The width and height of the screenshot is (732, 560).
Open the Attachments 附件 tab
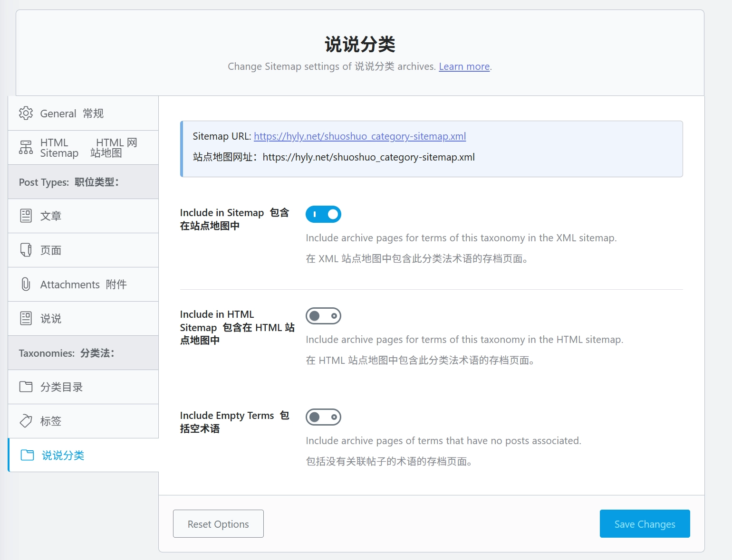(x=83, y=284)
